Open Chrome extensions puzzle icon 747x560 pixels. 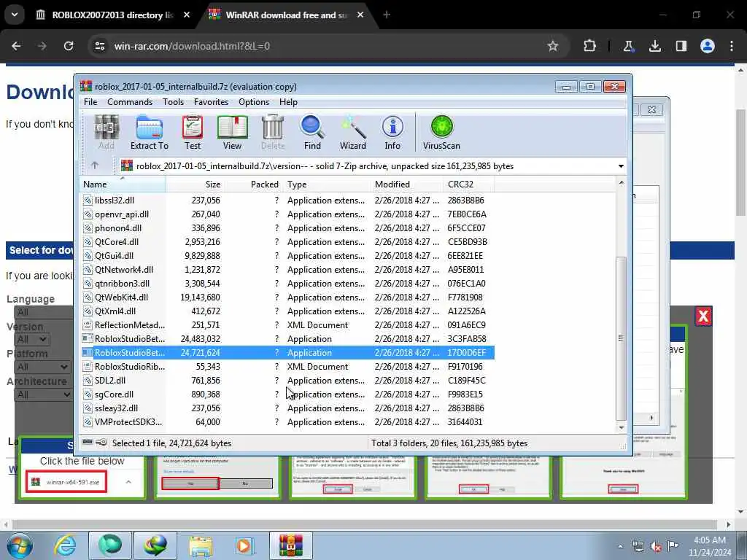click(x=589, y=46)
